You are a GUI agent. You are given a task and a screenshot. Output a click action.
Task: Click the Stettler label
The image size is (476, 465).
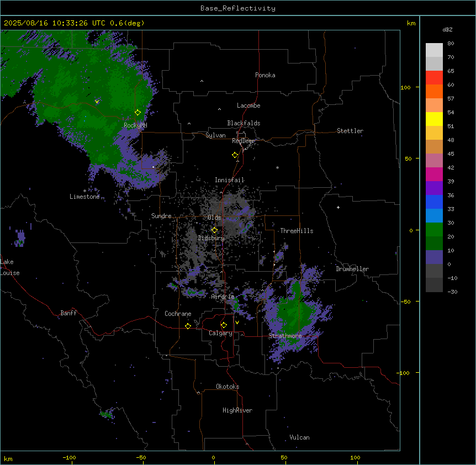(x=350, y=131)
